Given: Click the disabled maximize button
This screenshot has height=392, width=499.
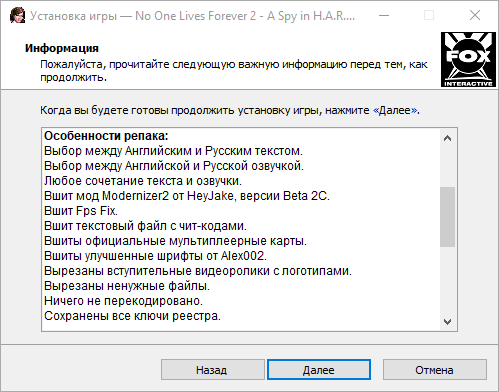Looking at the screenshot, I should tap(429, 15).
